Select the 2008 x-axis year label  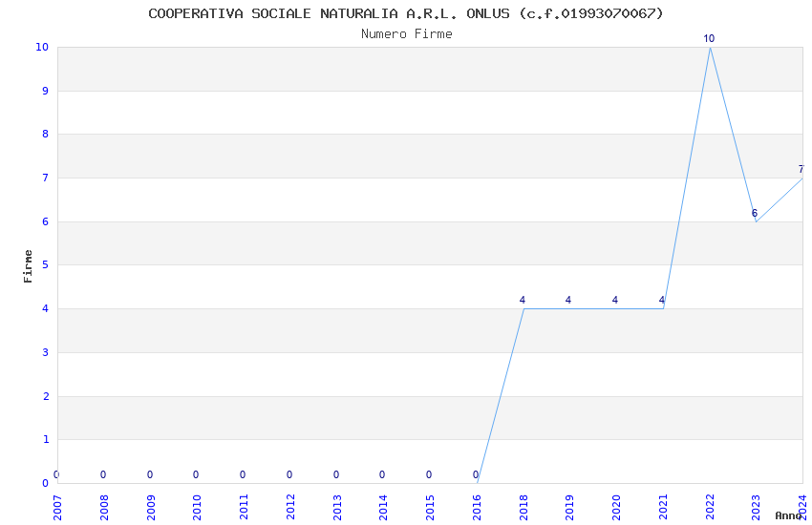click(104, 507)
